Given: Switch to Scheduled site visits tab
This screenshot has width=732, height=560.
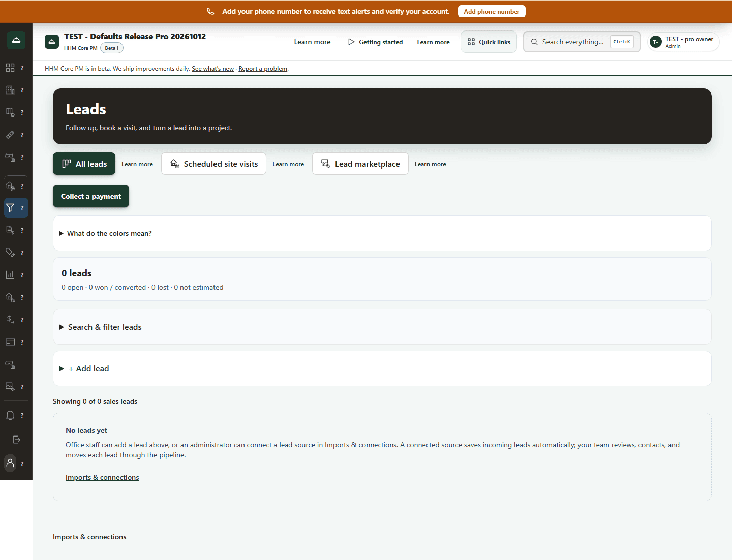Looking at the screenshot, I should pyautogui.click(x=213, y=164).
